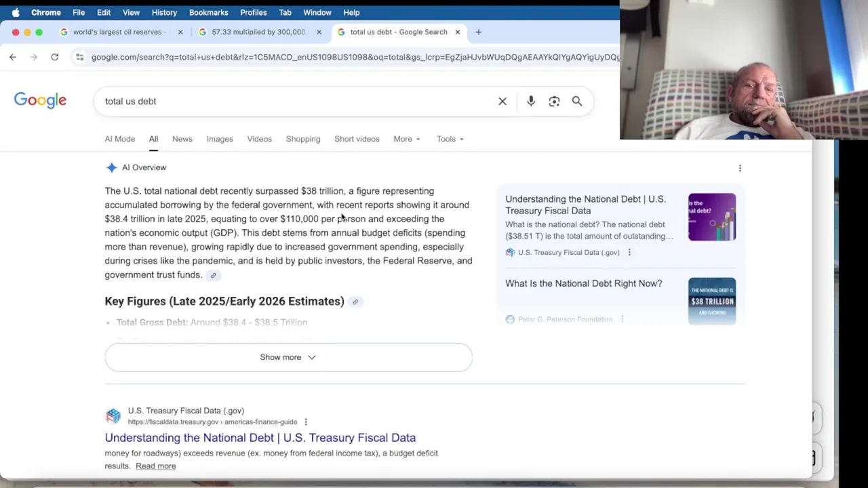Open the Chrome app menu
Screen dimensions: 868x488
click(46, 12)
